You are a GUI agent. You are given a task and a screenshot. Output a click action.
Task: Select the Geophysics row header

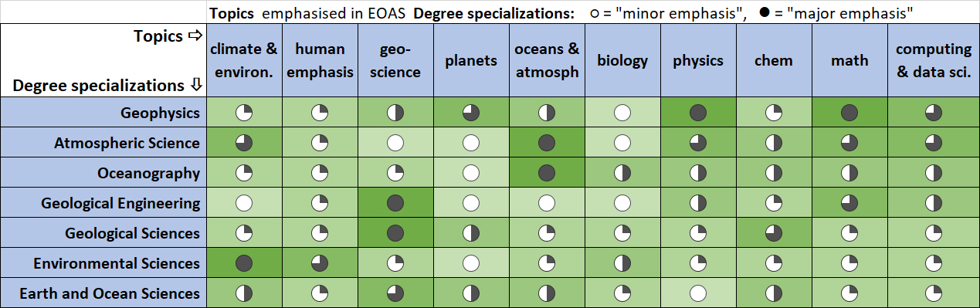coord(103,113)
